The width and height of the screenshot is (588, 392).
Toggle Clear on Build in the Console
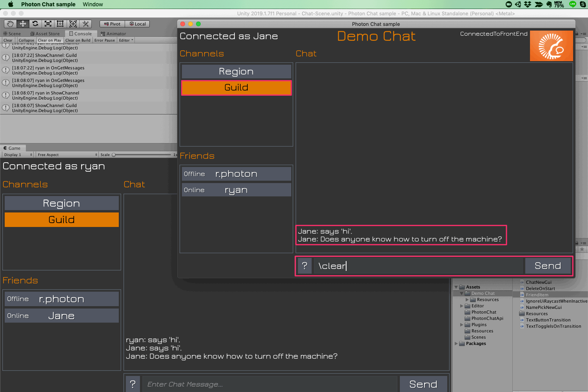tap(78, 40)
